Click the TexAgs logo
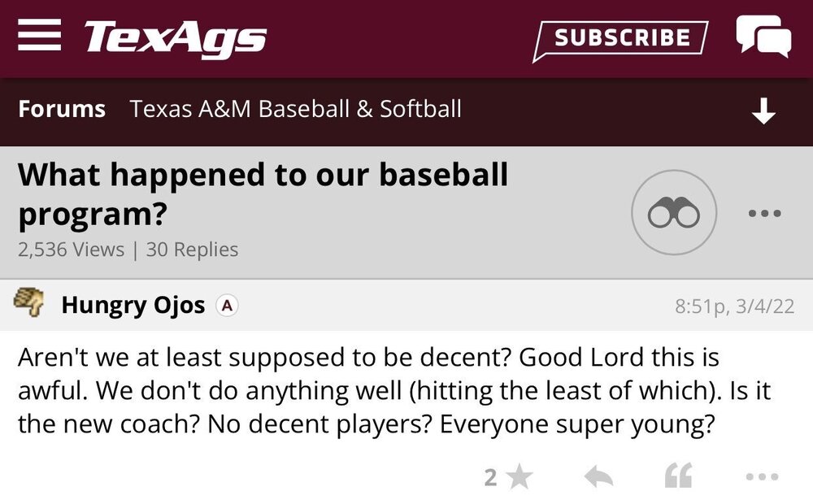 (x=175, y=38)
